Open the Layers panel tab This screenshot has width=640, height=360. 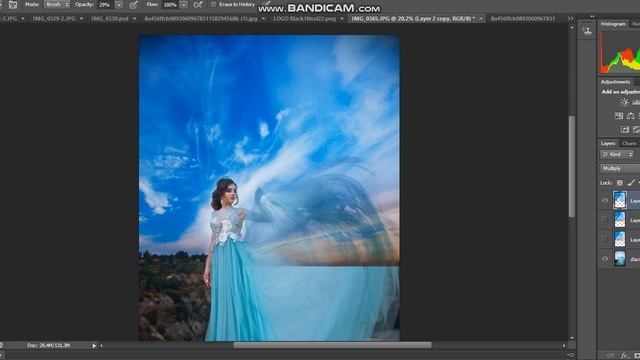tap(608, 144)
